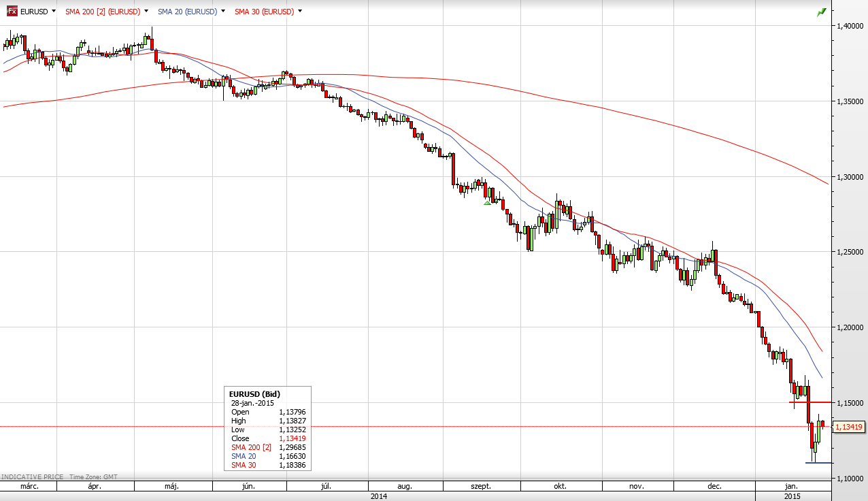Click EURUSD (Bid) title in data box
868x501 pixels.
pyautogui.click(x=254, y=394)
